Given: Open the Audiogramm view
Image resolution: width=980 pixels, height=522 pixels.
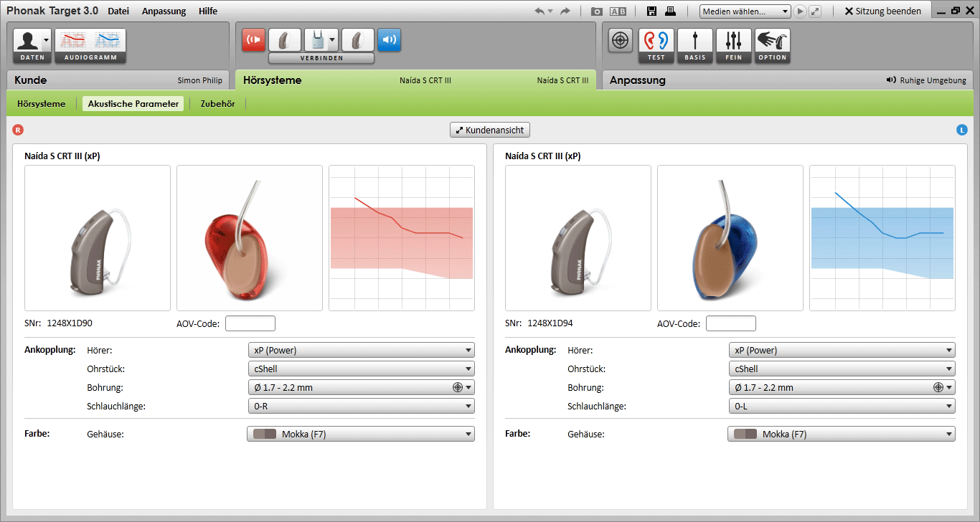Looking at the screenshot, I should pos(90,46).
